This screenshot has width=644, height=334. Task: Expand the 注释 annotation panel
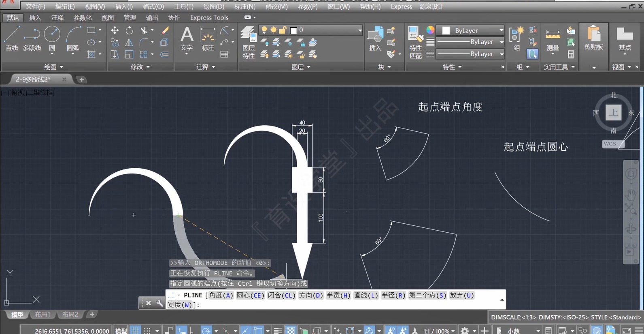click(x=206, y=67)
